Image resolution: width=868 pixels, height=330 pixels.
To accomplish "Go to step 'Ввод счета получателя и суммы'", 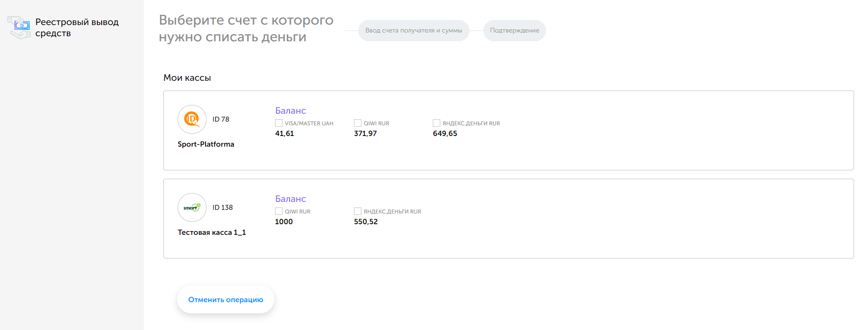I will (413, 31).
